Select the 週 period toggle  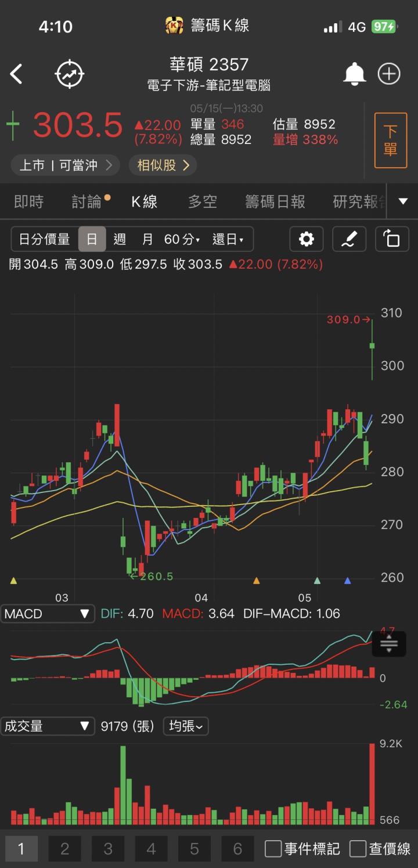point(120,239)
